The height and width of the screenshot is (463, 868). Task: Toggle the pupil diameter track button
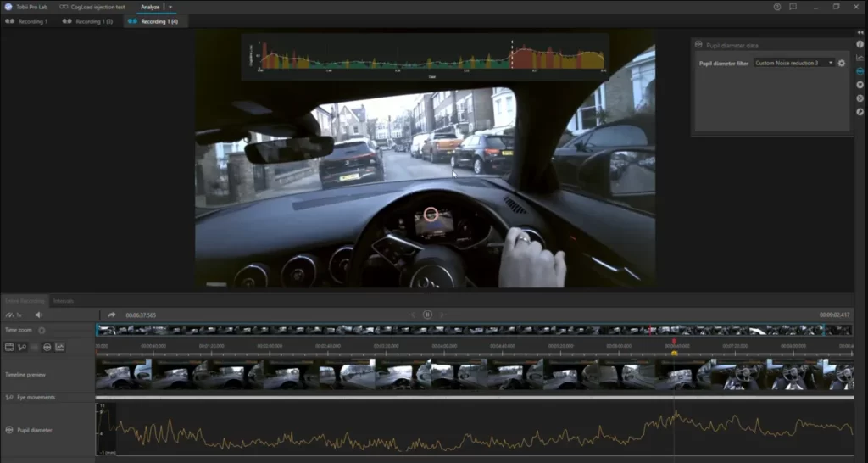pos(47,347)
